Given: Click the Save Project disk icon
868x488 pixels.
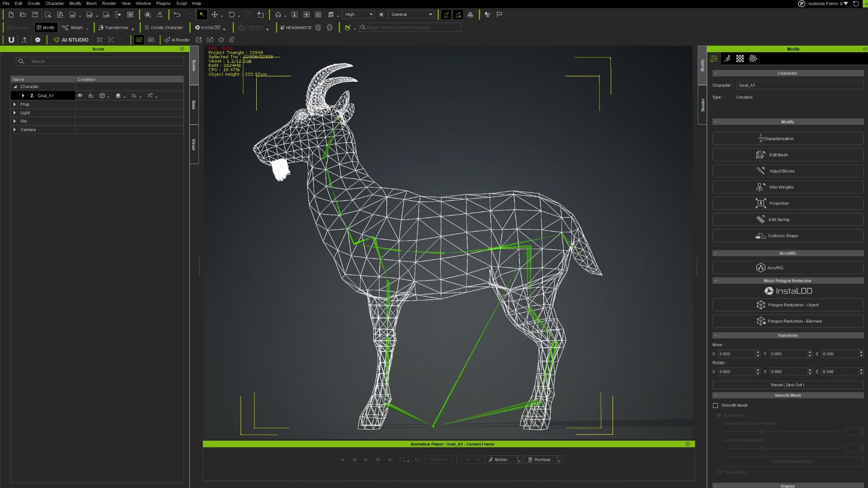Looking at the screenshot, I should point(35,14).
